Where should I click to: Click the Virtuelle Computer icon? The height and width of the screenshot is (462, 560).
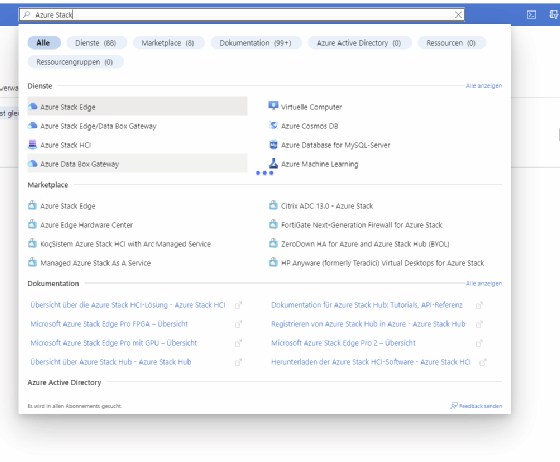(x=273, y=106)
